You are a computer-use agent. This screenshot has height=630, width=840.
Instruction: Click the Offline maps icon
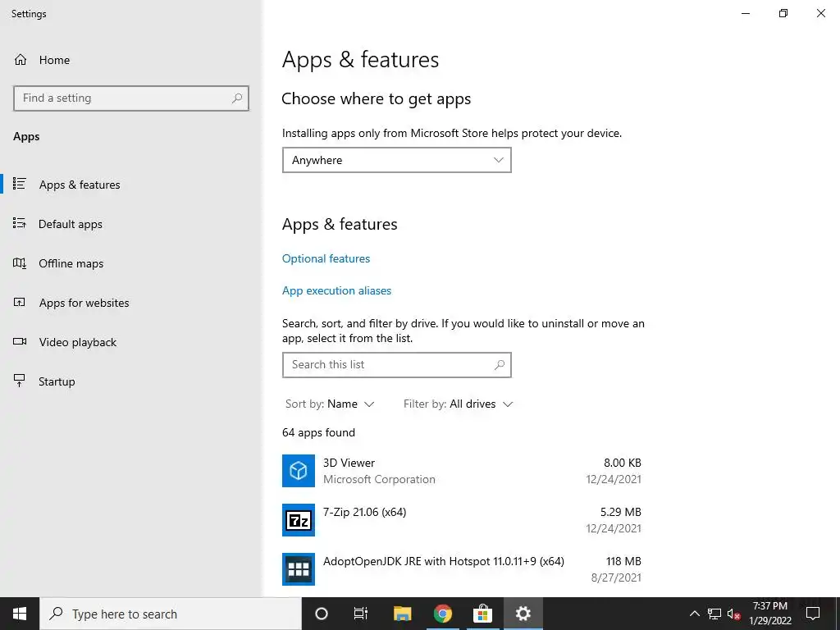[20, 263]
